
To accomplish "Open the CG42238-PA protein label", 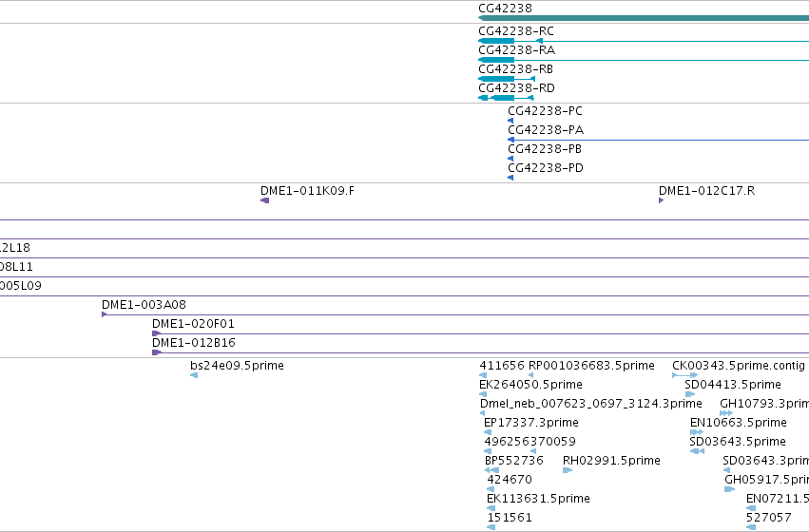I will click(x=546, y=130).
